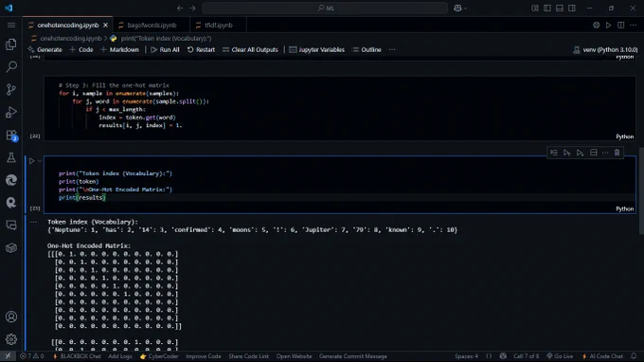Open notebook toolbar overflow menu
The image size is (644, 362).
click(392, 49)
